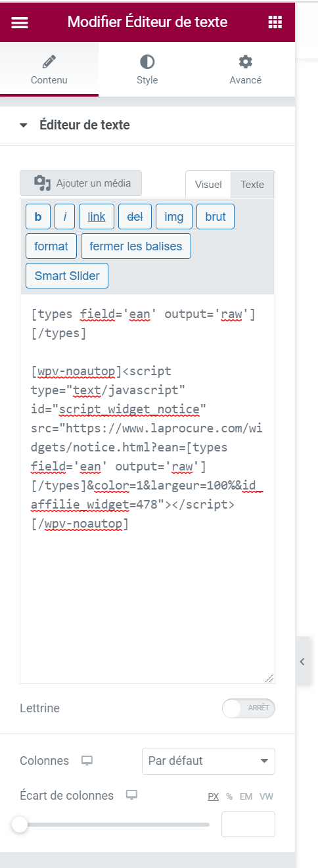Open the Colonnes Par défaut dropdown
This screenshot has width=318, height=868.
[208, 761]
